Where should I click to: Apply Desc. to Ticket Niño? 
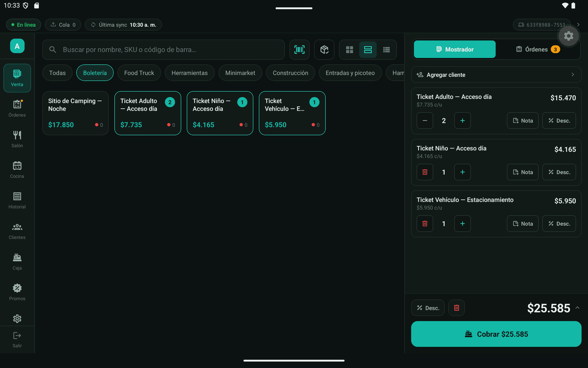(559, 172)
